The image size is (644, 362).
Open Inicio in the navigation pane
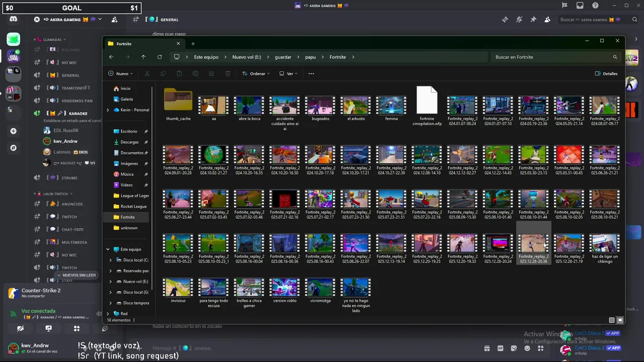(125, 88)
